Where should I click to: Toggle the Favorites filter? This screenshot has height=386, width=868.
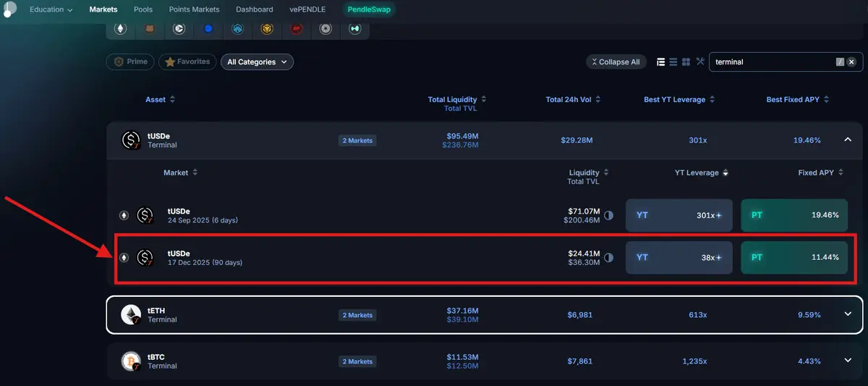tap(187, 62)
